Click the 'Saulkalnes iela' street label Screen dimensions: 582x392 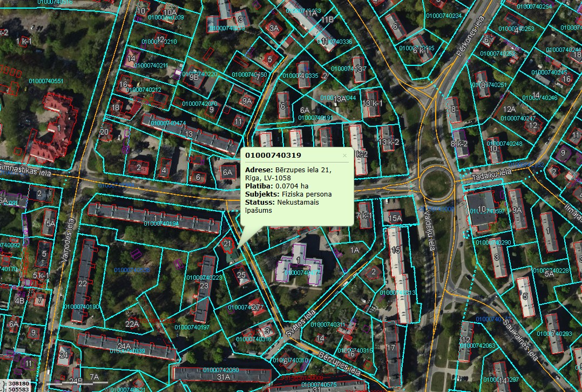pos(521,339)
